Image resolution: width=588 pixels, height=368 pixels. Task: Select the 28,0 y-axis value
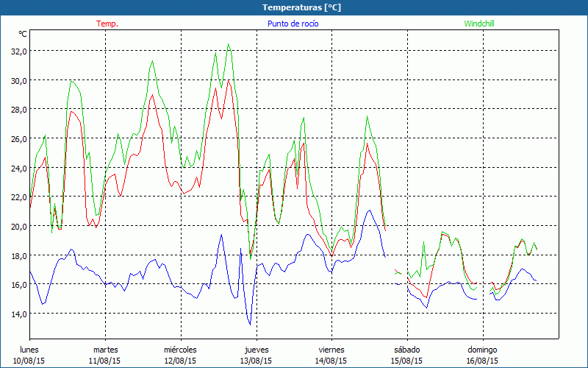(x=18, y=109)
